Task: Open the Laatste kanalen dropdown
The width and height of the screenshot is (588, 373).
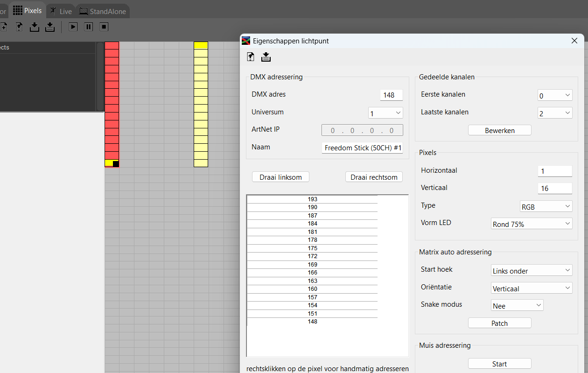Action: click(x=555, y=113)
